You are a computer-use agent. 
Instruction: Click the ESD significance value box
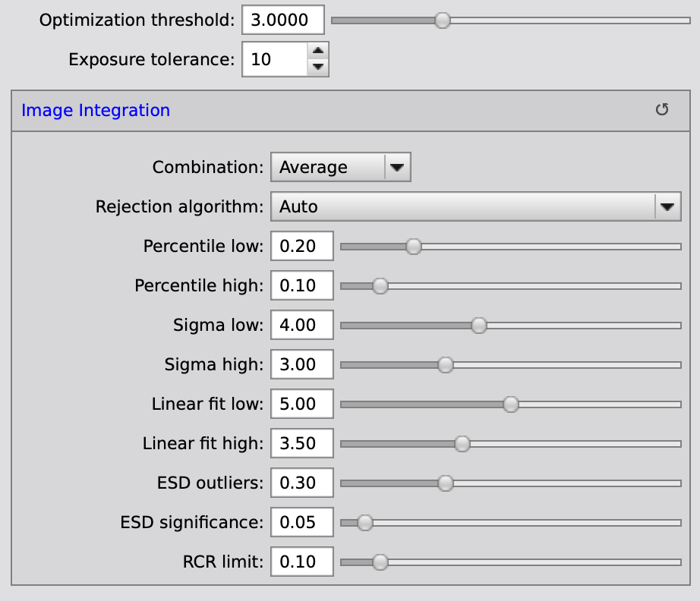[301, 522]
